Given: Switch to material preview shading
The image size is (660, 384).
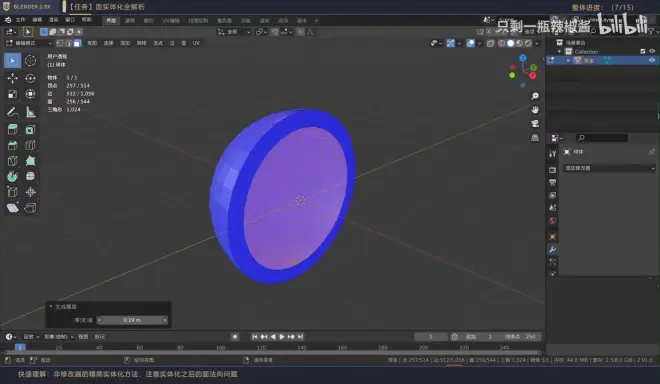Looking at the screenshot, I should click(519, 43).
